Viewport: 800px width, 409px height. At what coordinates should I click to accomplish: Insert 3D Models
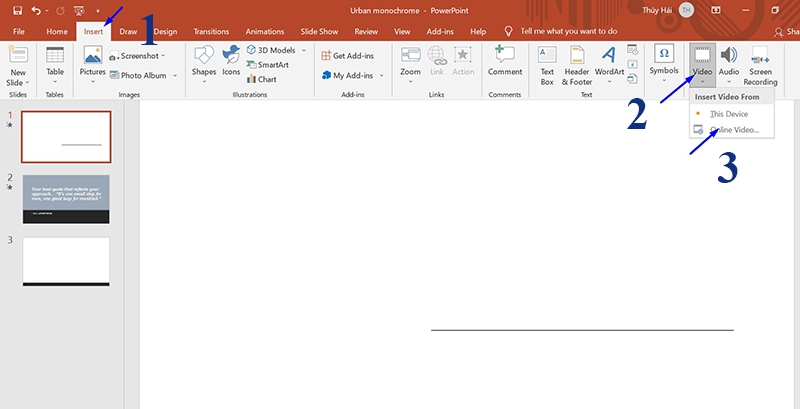(271, 50)
